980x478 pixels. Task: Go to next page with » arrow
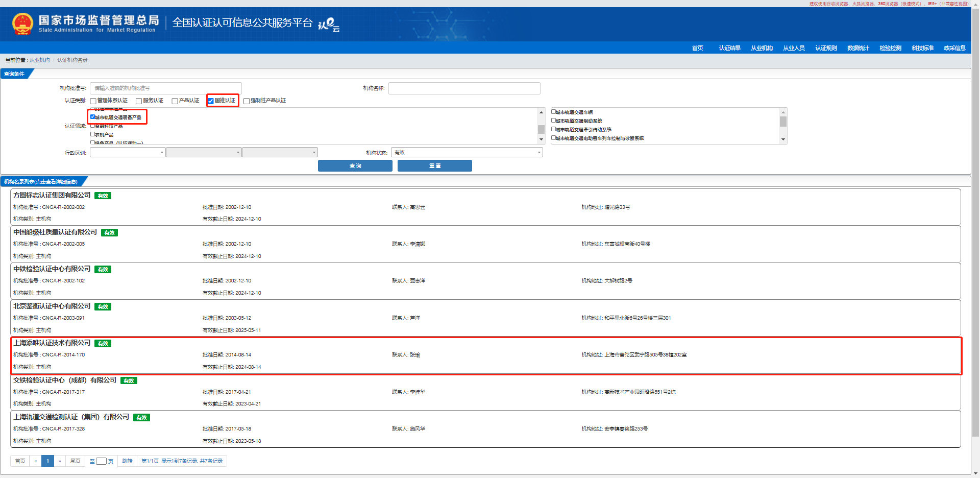tap(60, 461)
